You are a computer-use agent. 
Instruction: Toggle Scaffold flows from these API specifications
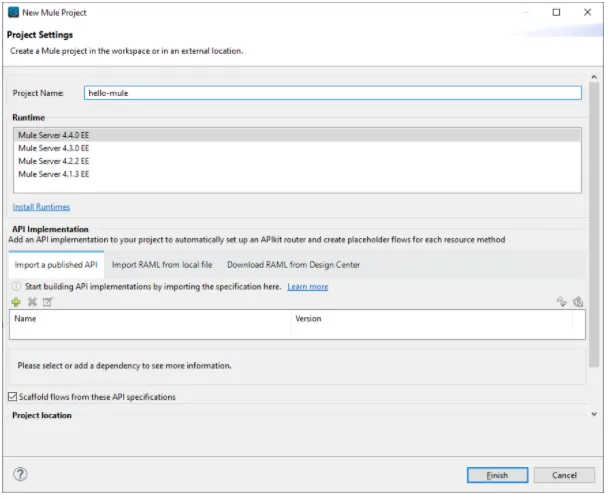point(13,398)
